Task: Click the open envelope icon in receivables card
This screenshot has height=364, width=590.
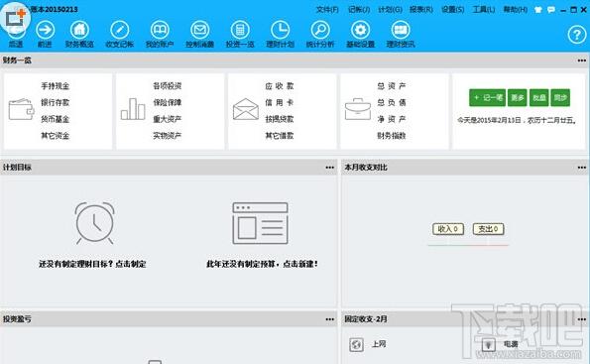Action: 246,109
